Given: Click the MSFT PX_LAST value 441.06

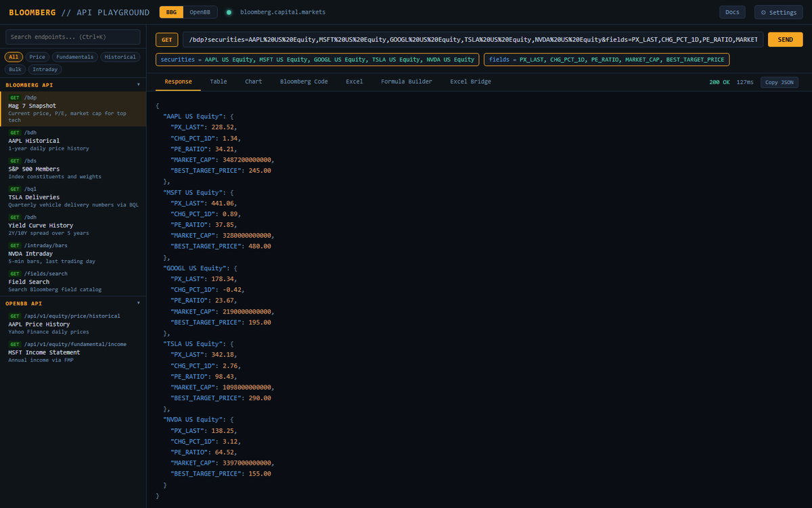Looking at the screenshot, I should click(223, 203).
